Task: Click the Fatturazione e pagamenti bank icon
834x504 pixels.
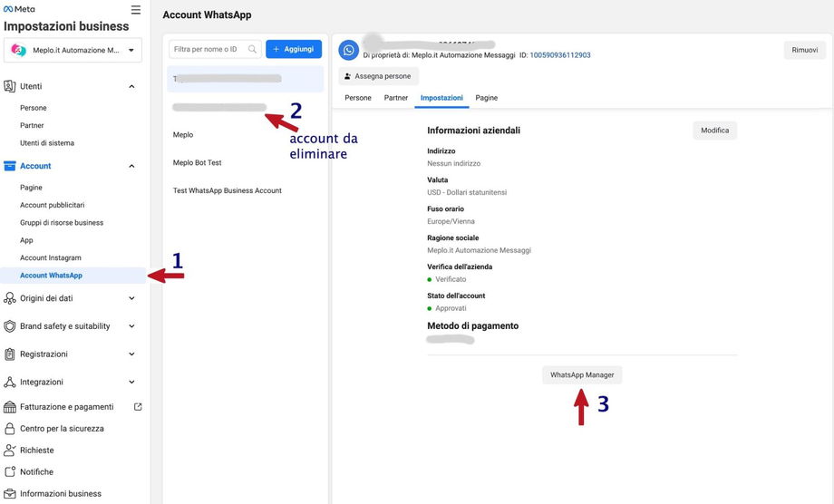Action: [10, 407]
